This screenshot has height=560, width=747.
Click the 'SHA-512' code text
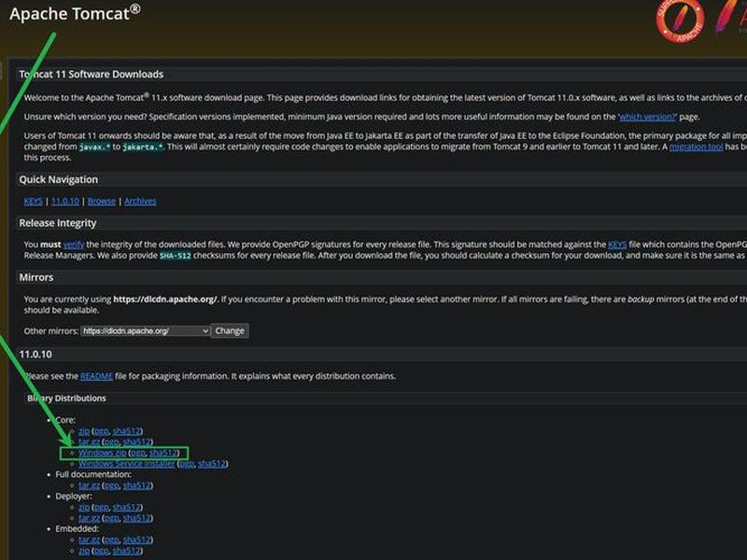point(175,256)
